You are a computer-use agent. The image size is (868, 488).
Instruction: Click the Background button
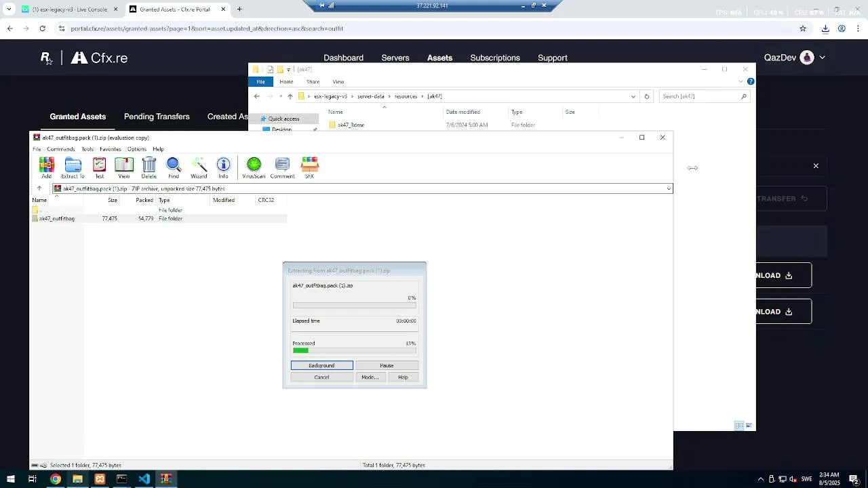point(321,365)
